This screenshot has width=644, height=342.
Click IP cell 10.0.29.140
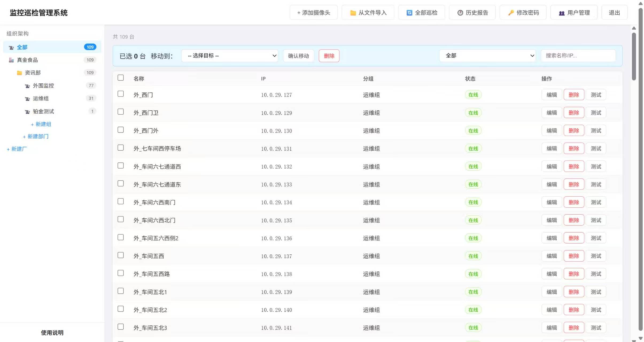pyautogui.click(x=276, y=310)
